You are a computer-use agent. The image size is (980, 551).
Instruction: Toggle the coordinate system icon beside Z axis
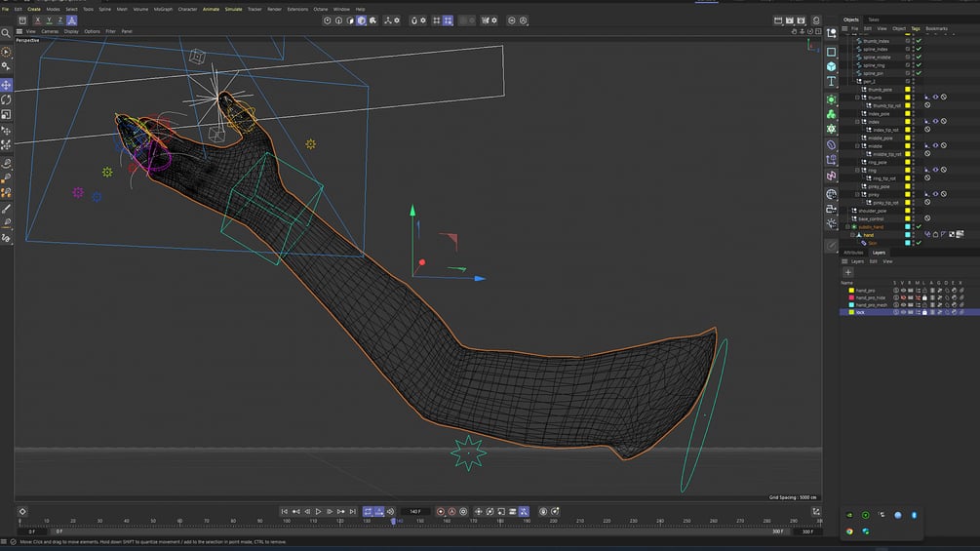(x=71, y=20)
